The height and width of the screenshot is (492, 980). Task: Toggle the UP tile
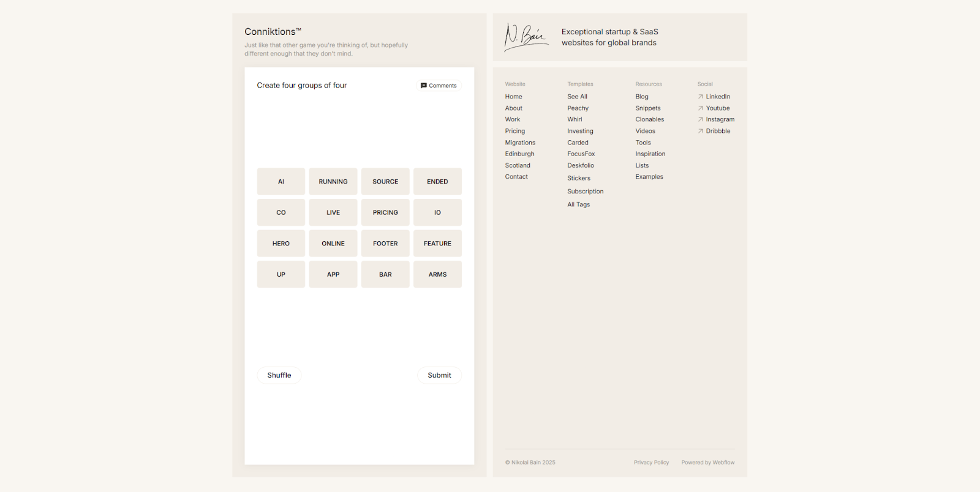click(281, 275)
